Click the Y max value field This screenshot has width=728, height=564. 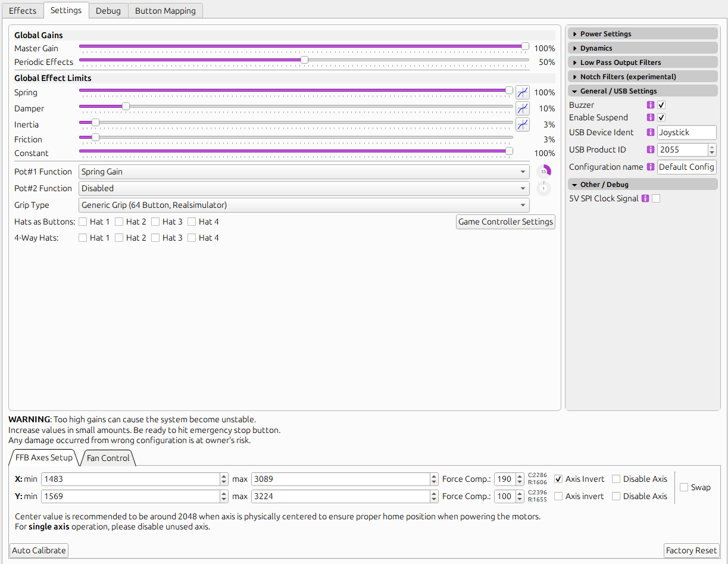coord(340,496)
